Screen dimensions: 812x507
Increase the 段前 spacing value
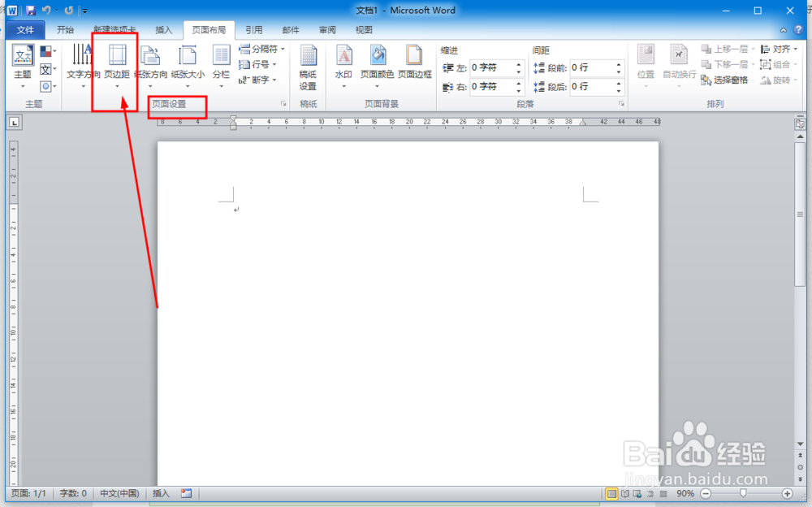[x=619, y=64]
